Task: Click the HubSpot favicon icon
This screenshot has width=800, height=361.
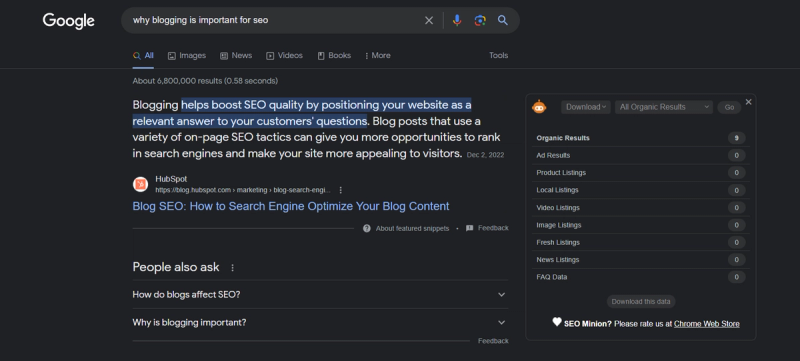Action: pyautogui.click(x=141, y=184)
